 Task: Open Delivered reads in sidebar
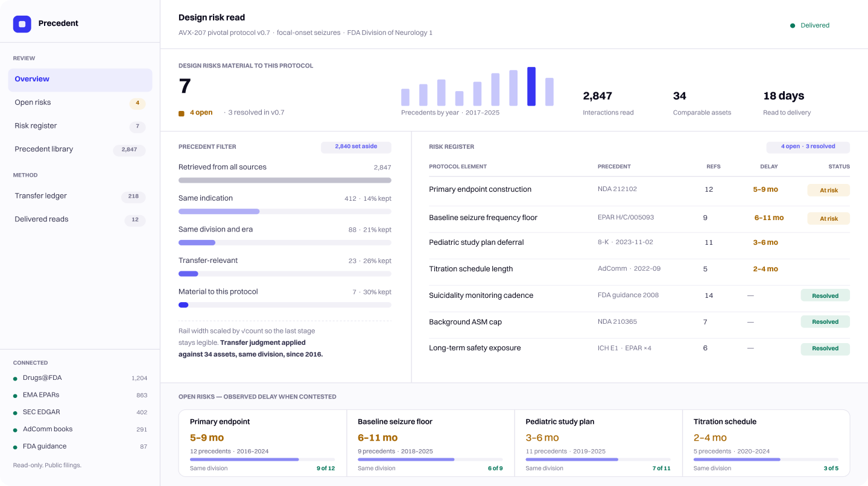(80, 219)
